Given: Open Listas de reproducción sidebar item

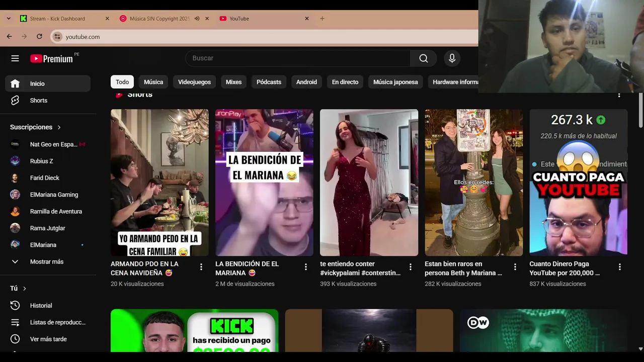Looking at the screenshot, I should [48, 322].
